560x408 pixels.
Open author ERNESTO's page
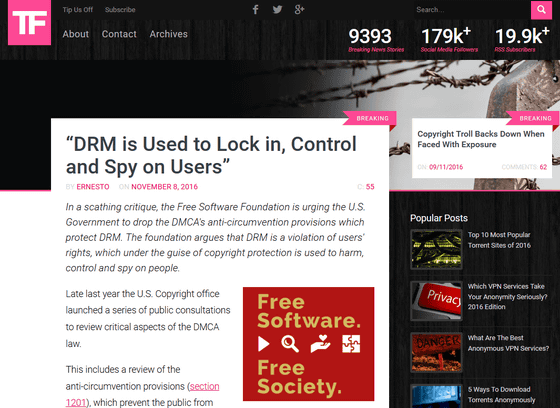93,187
